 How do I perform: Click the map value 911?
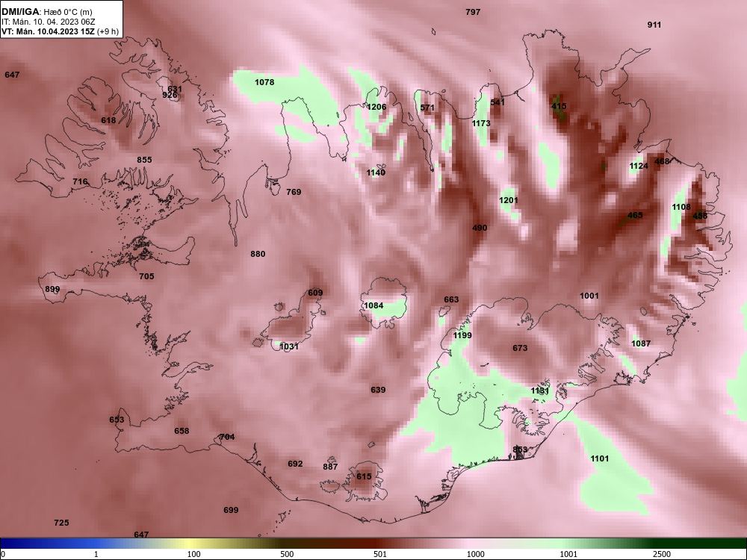coord(654,25)
